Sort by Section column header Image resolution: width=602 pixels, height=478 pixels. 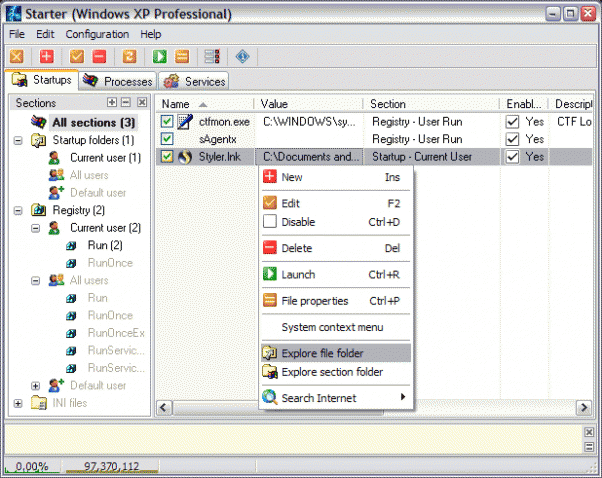pyautogui.click(x=431, y=104)
